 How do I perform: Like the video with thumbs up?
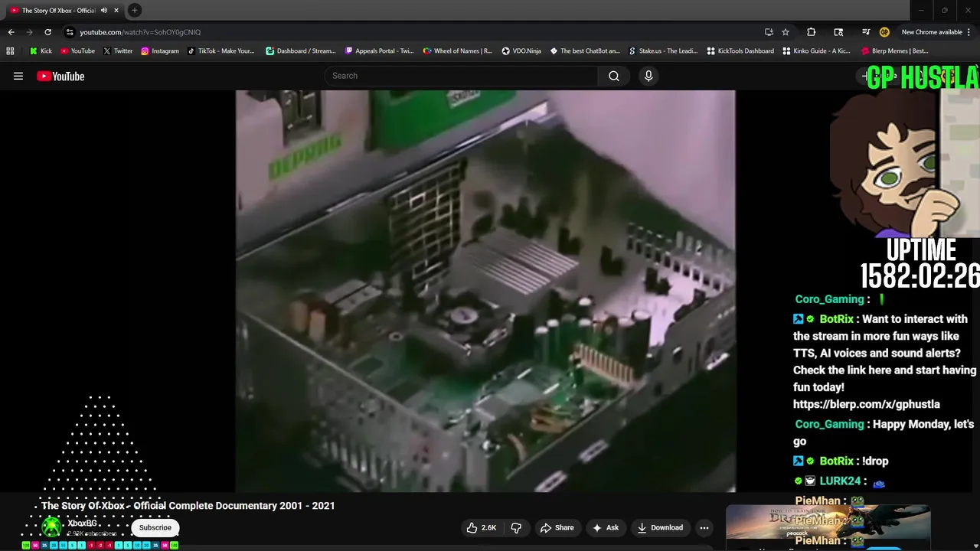point(482,527)
